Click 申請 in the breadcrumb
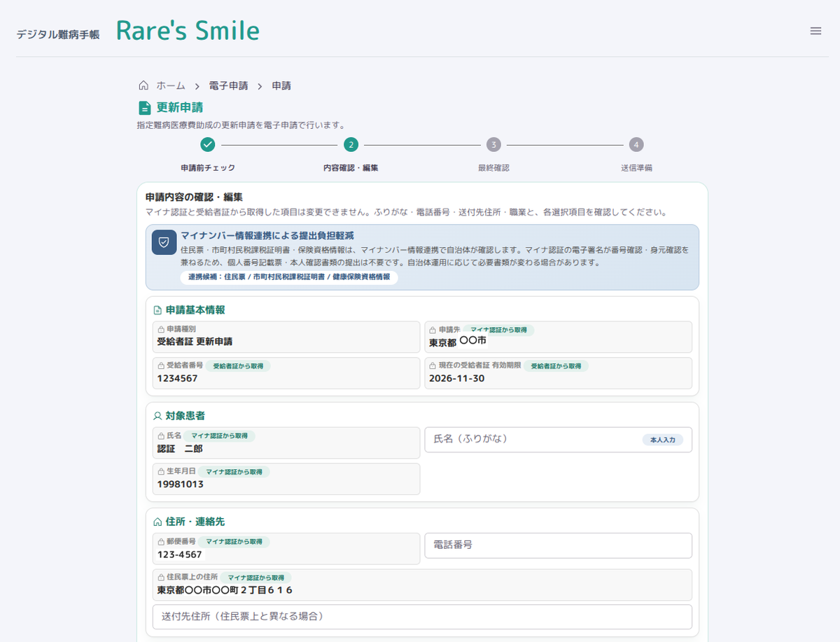 pyautogui.click(x=281, y=85)
